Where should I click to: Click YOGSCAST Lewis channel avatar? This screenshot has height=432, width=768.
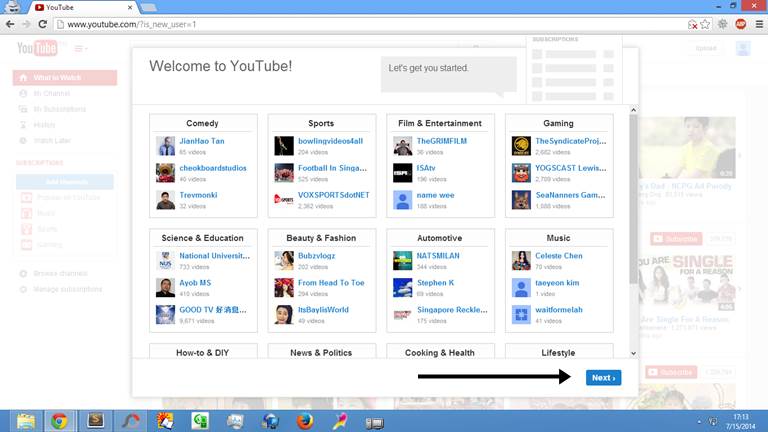521,173
